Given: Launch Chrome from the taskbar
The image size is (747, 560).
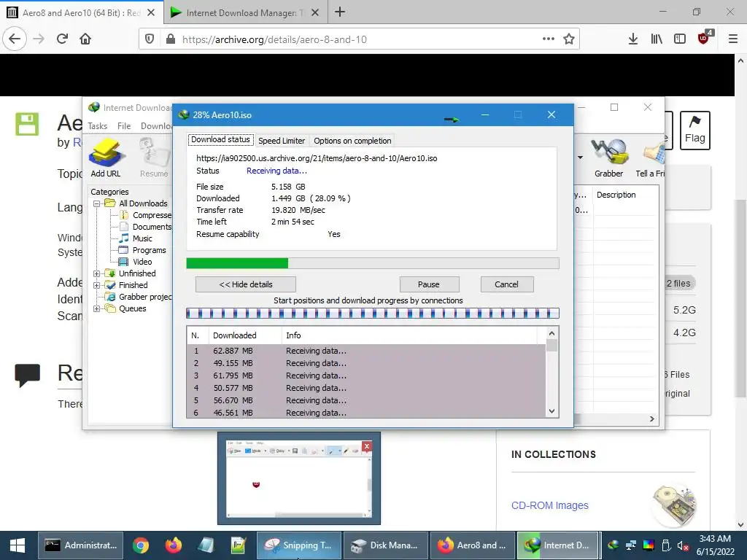Looking at the screenshot, I should pos(141,545).
